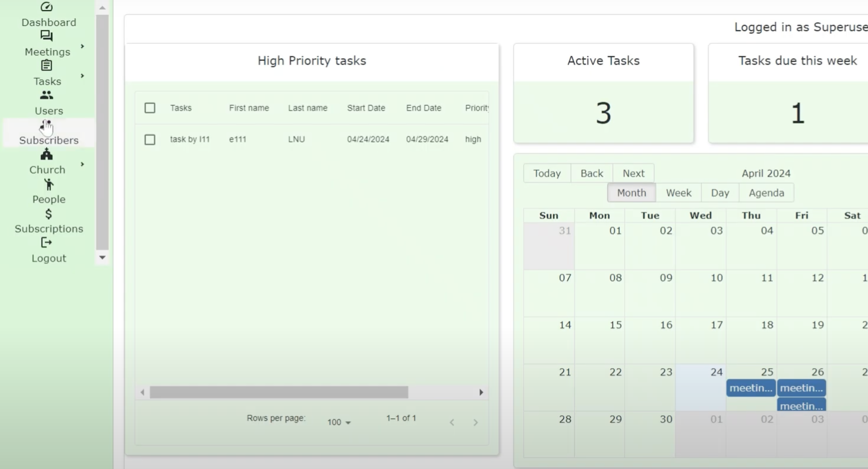The height and width of the screenshot is (469, 868).
Task: Click the sidebar vertical scrollbar thumb
Action: point(102,132)
